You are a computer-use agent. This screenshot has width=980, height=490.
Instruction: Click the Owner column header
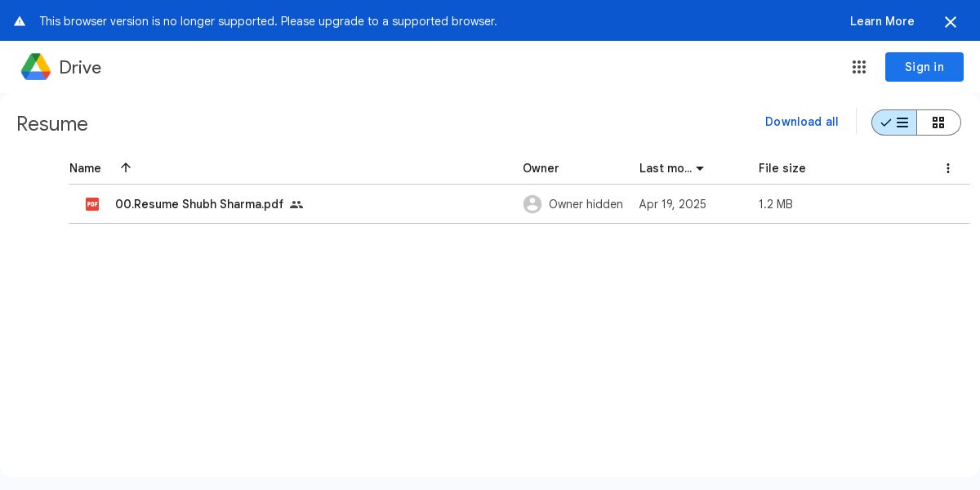541,168
